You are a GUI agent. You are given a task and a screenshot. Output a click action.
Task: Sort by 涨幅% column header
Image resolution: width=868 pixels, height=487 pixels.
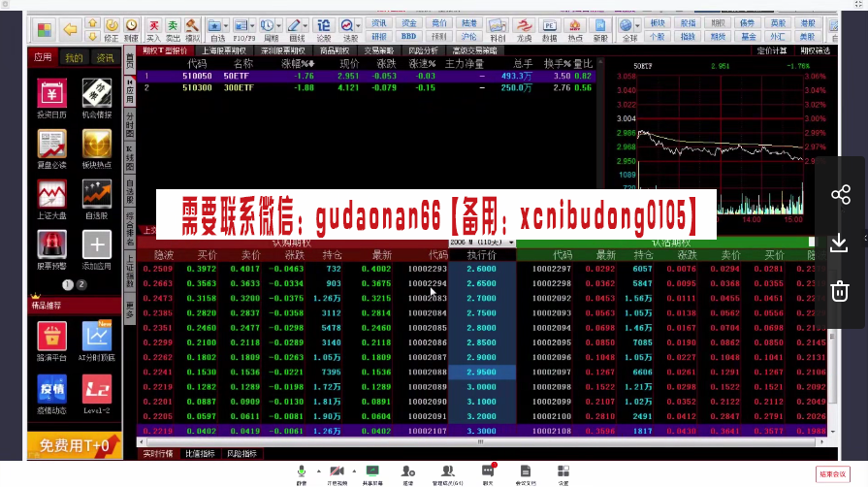297,63
